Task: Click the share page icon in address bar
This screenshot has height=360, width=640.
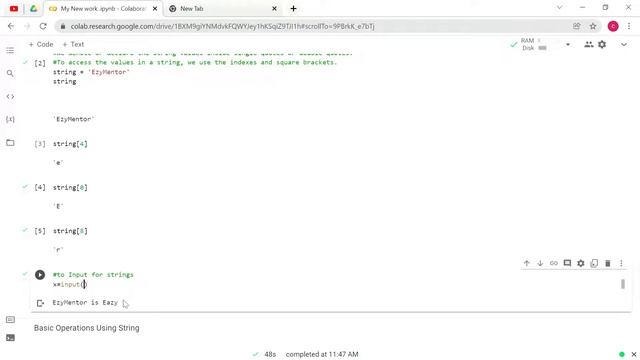Action: coord(576,26)
